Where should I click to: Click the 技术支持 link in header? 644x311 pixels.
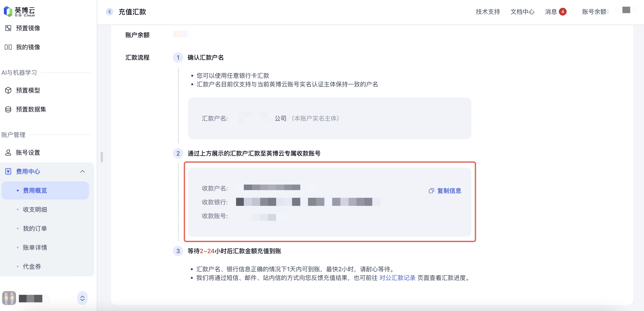(488, 12)
